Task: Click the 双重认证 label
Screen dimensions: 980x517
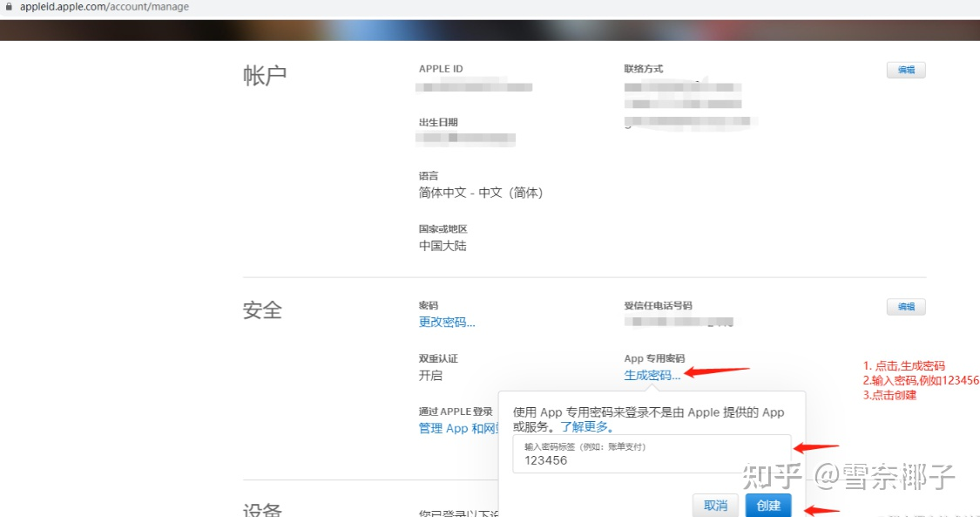Action: (438, 358)
